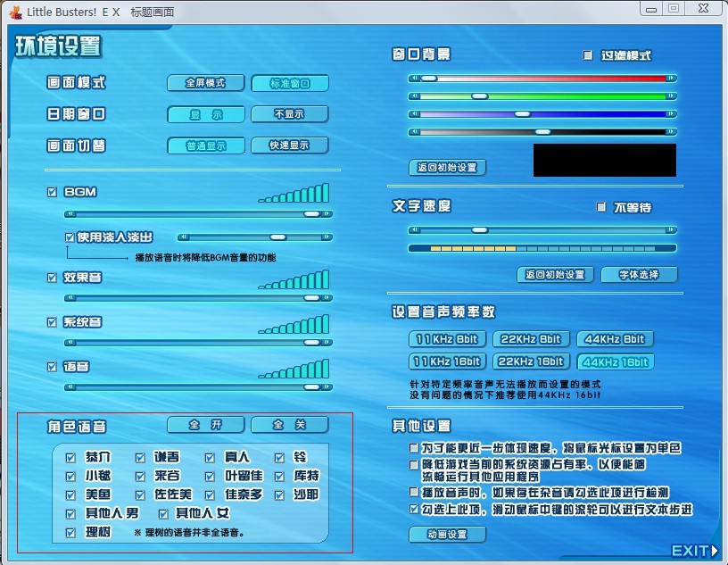Choose 显示 for date window
Viewport: 728px width, 565px height.
206,114
